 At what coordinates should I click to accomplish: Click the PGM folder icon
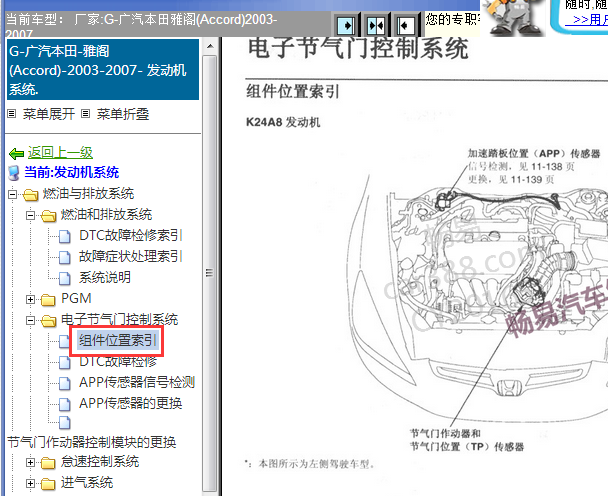tap(48, 299)
